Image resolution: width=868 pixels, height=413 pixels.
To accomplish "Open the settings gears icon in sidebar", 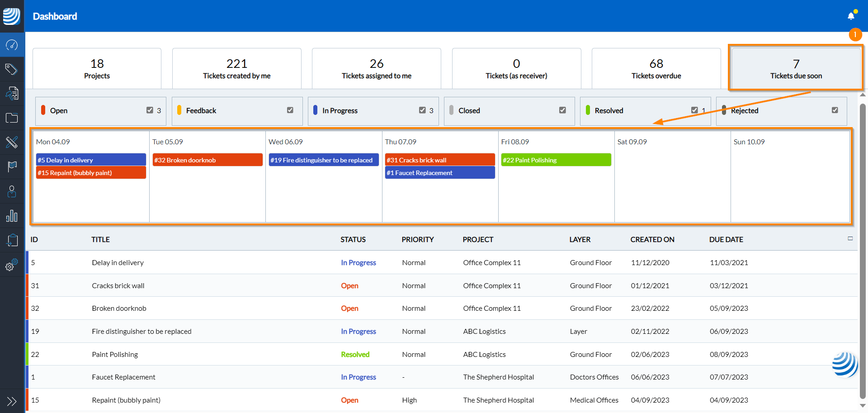I will point(12,265).
